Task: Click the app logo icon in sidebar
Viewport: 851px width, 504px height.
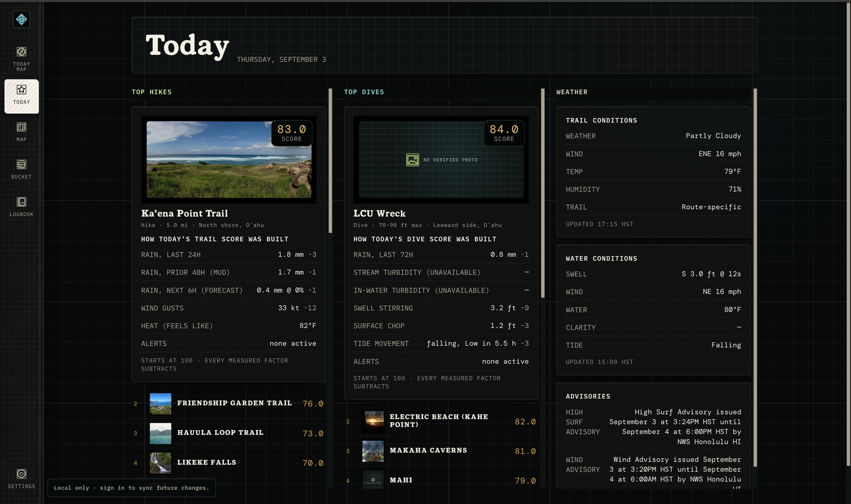Action: tap(21, 20)
